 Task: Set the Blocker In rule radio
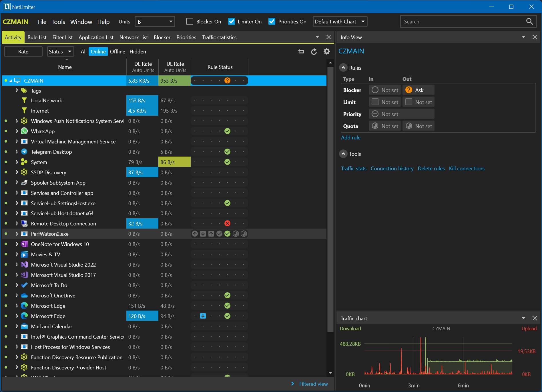point(385,90)
